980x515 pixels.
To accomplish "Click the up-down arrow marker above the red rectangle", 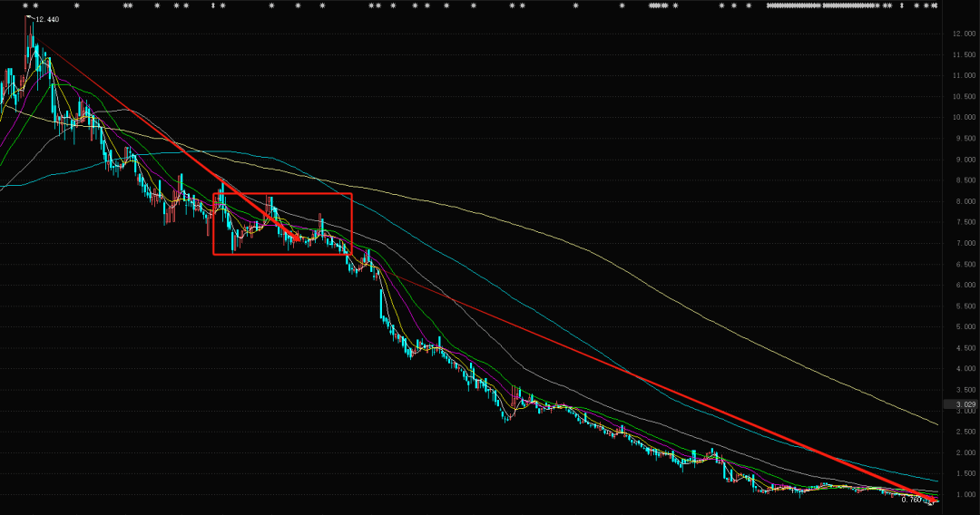I will pyautogui.click(x=213, y=5).
